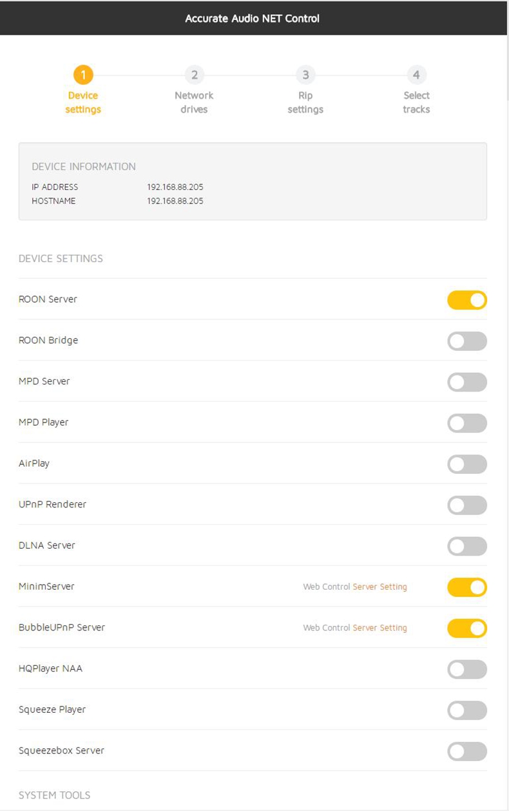Enable the ROON Bridge toggle
The image size is (509, 812).
467,341
